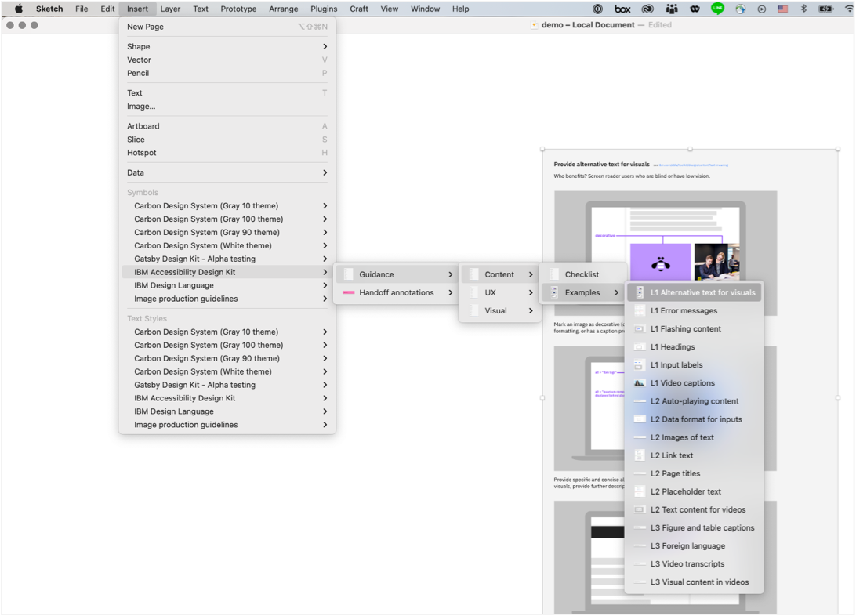Click the L1 Alternative text for visuals icon
The height and width of the screenshot is (616, 856).
(640, 292)
